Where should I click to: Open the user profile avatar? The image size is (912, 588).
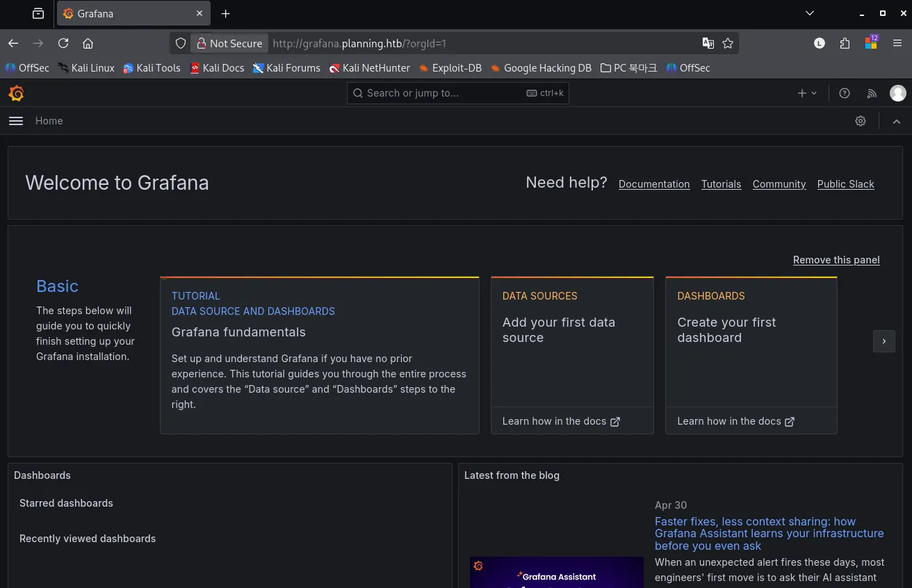[898, 93]
